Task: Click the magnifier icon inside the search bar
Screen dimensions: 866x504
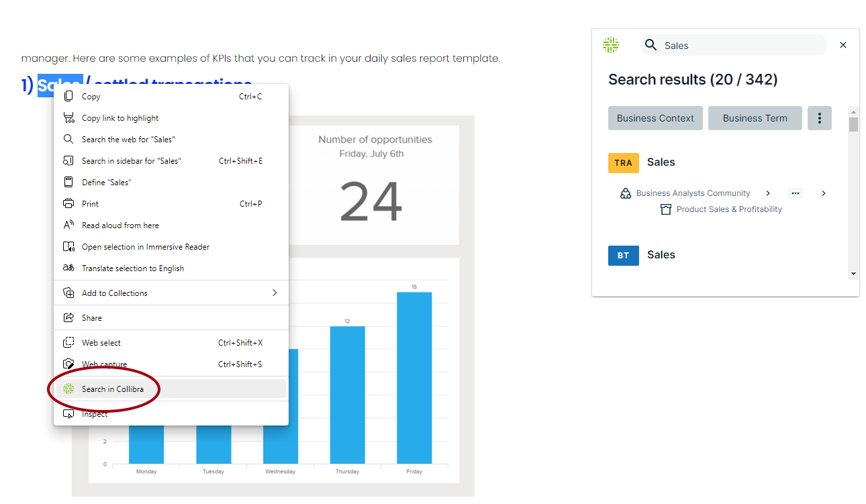Action: point(651,45)
